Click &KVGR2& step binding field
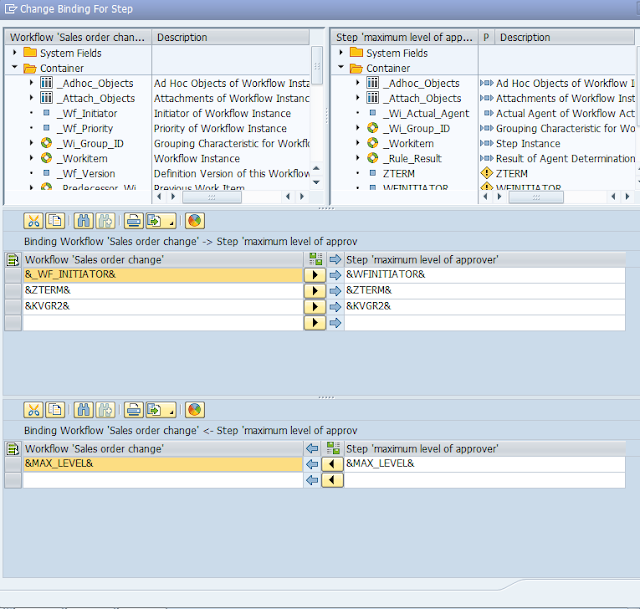This screenshot has width=640, height=609. coord(485,307)
